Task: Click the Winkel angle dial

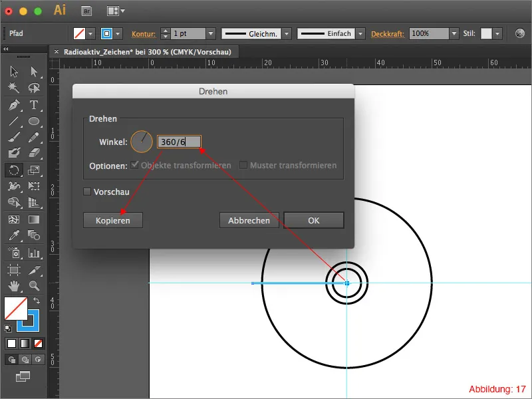Action: pyautogui.click(x=142, y=142)
